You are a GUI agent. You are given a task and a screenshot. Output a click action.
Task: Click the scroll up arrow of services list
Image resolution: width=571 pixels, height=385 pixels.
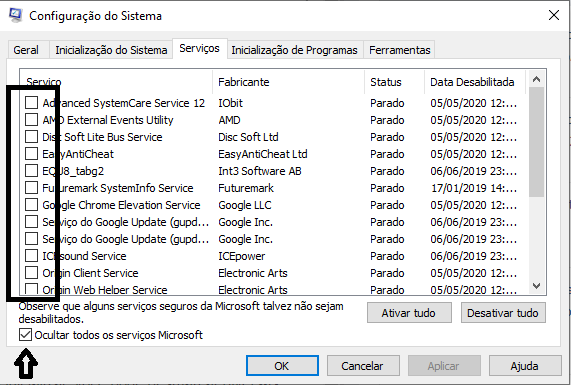point(536,79)
